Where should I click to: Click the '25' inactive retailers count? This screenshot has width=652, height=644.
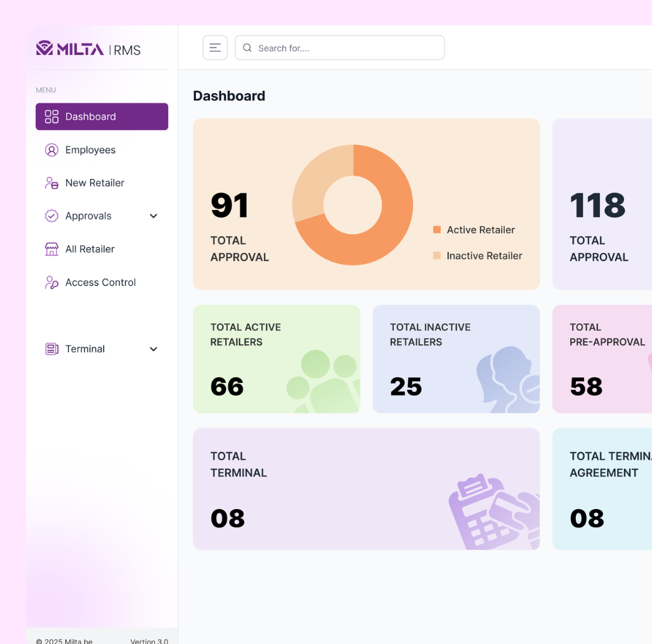coord(406,387)
